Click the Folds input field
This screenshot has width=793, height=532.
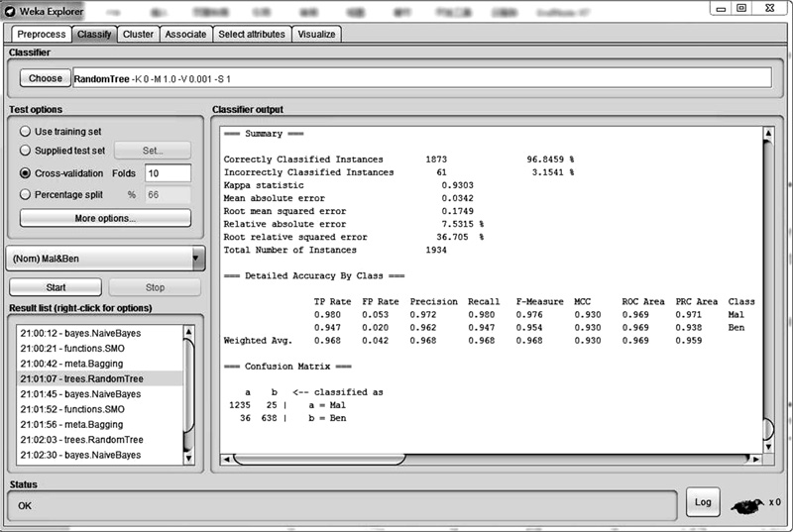167,173
